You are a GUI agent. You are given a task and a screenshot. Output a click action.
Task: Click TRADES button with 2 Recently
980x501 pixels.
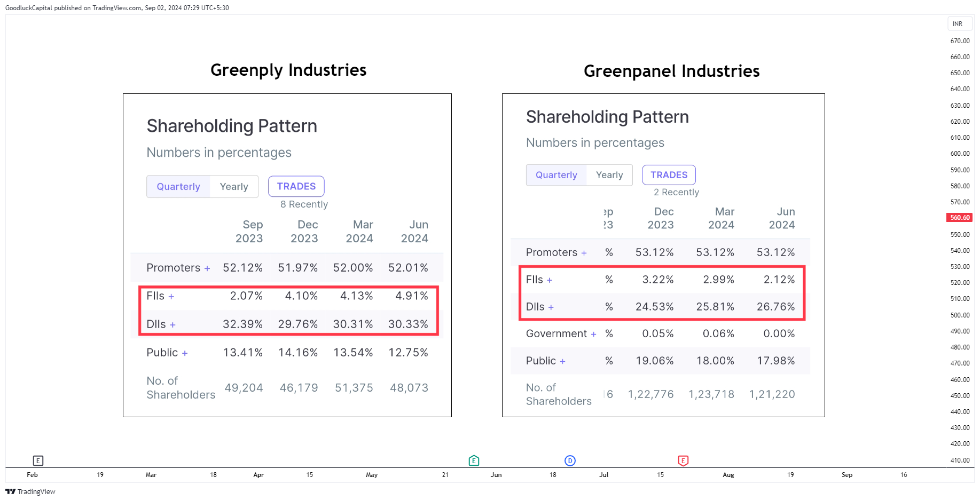pyautogui.click(x=669, y=175)
